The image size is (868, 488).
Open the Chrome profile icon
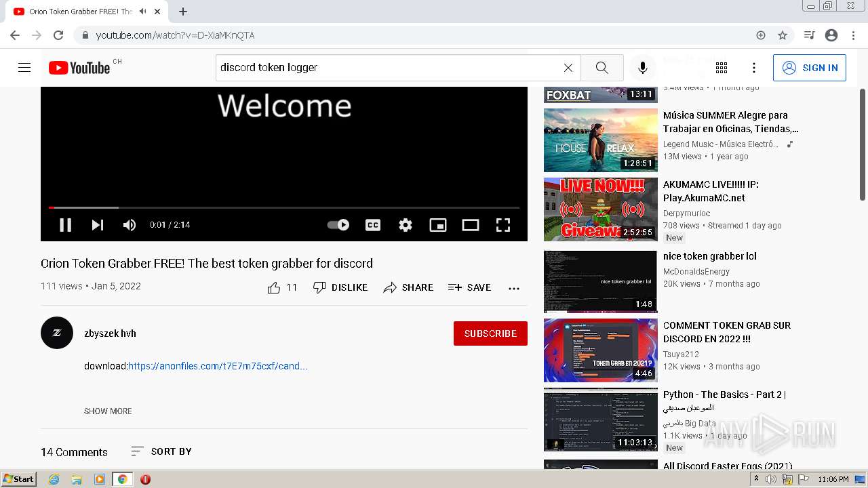tap(831, 35)
